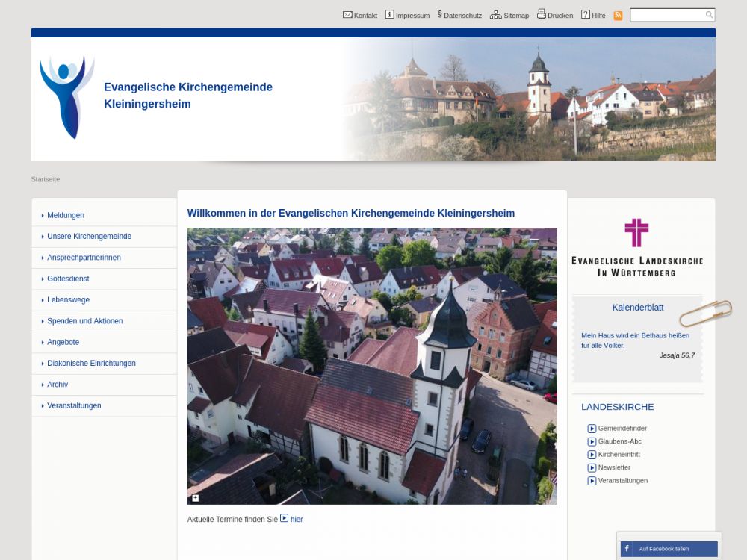Screen dimensions: 747x560
Task: Click into the search text field
Action: [666, 15]
